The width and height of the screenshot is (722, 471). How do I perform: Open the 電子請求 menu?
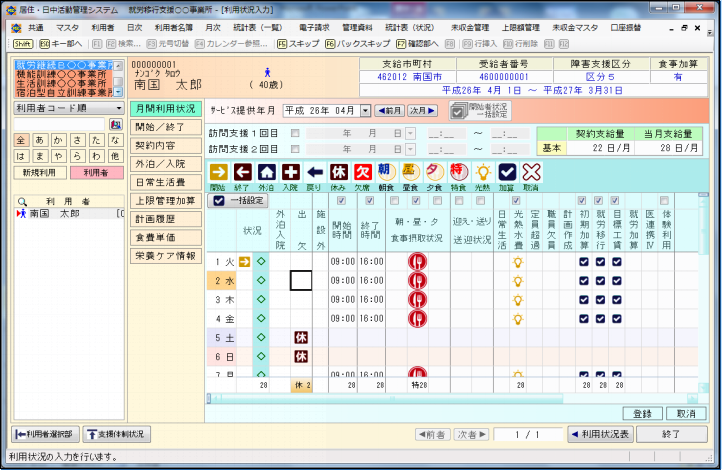[314, 28]
